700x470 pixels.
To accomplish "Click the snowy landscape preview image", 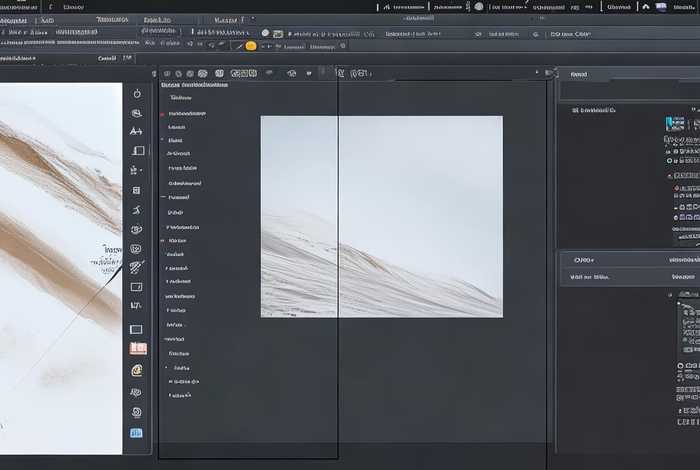I will (x=381, y=216).
